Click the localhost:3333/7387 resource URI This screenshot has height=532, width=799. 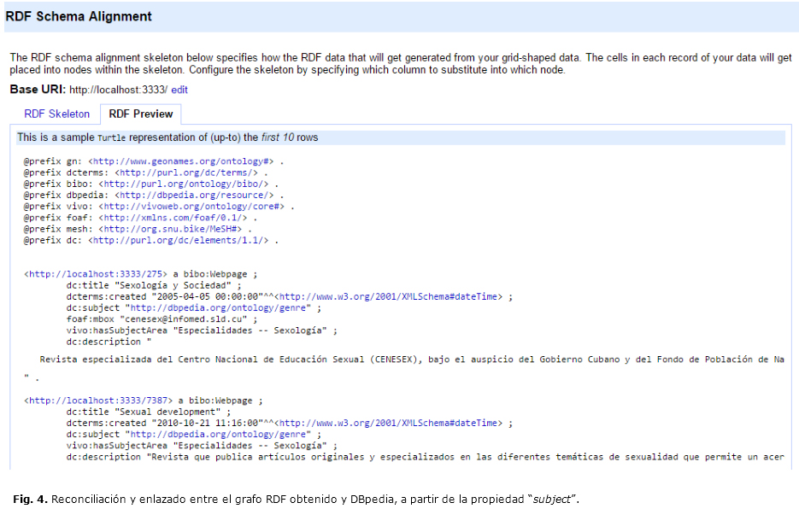click(x=98, y=399)
